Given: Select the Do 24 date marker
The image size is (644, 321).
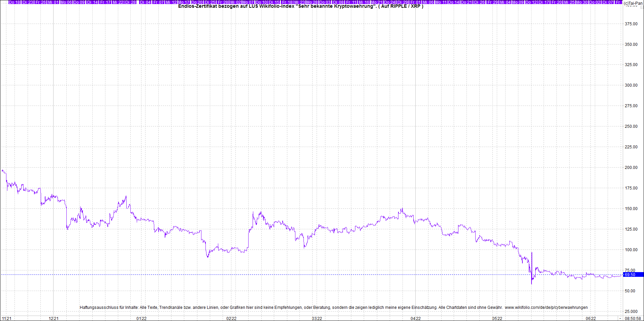Looking at the screenshot, I should [x=390, y=2].
